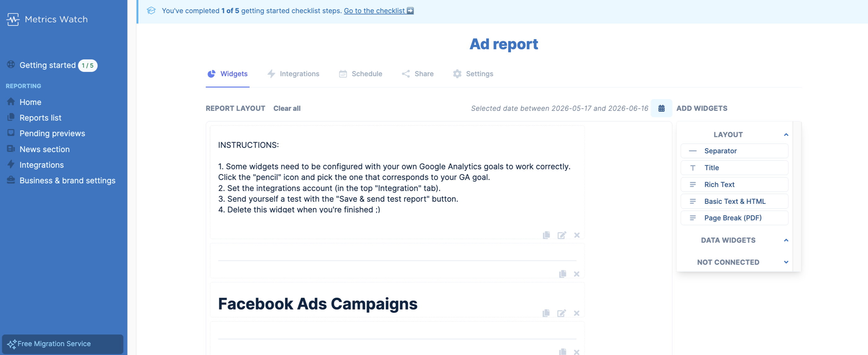Image resolution: width=868 pixels, height=355 pixels.
Task: Open Integrations from the sidebar
Action: [x=42, y=165]
